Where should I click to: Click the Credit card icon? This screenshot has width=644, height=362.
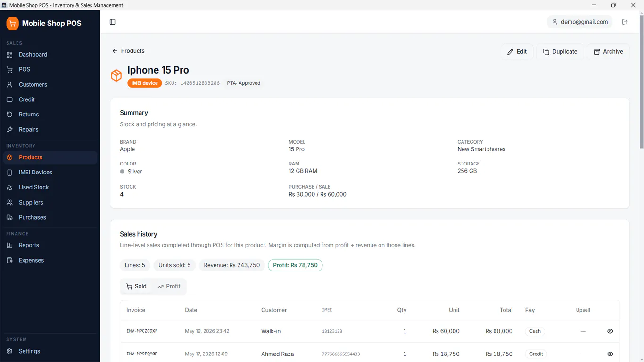(9, 99)
